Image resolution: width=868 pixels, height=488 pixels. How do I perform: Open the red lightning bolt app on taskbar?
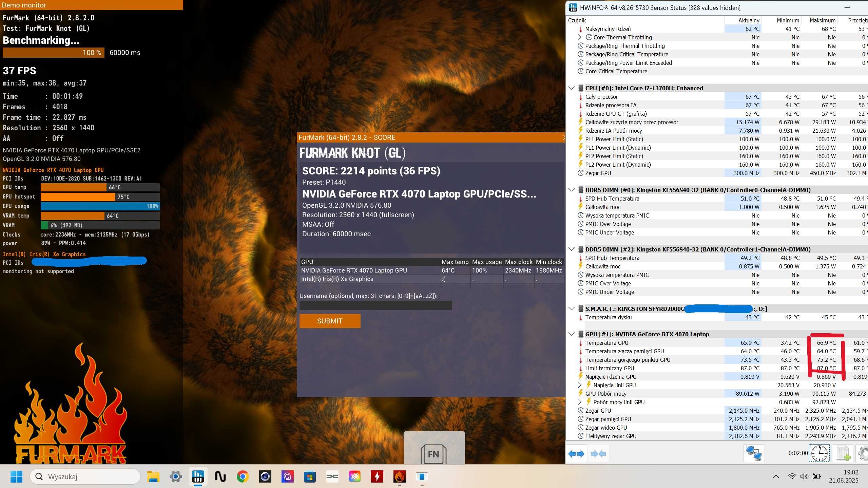pos(377,476)
